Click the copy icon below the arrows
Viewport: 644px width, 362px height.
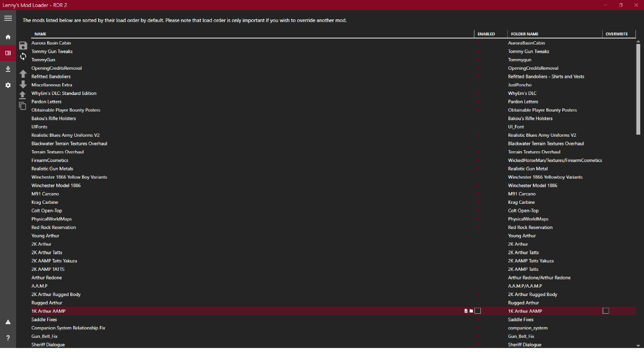tap(23, 106)
